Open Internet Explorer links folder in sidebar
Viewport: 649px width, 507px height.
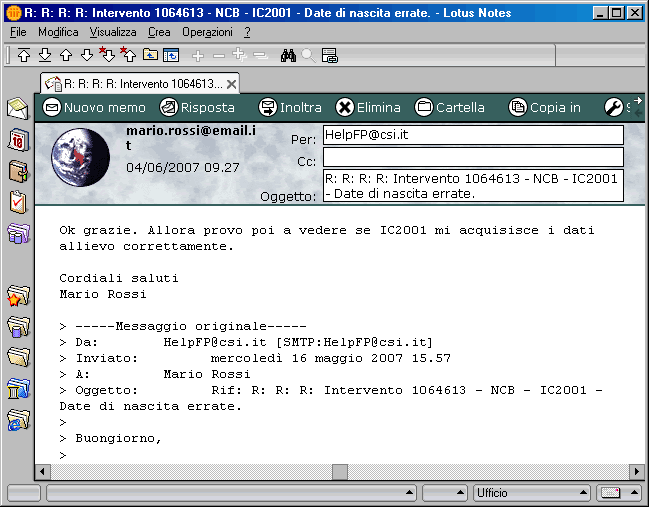(18, 420)
